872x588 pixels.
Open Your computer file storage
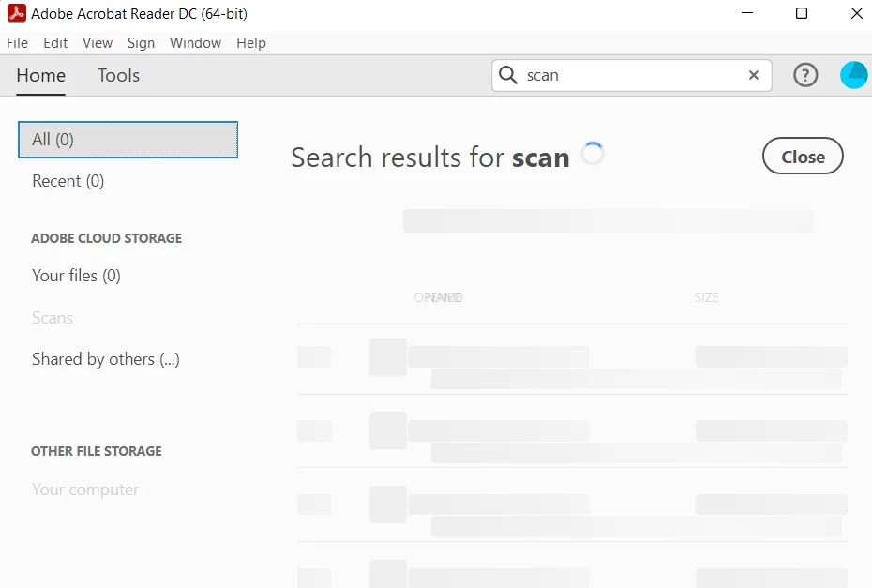85,490
